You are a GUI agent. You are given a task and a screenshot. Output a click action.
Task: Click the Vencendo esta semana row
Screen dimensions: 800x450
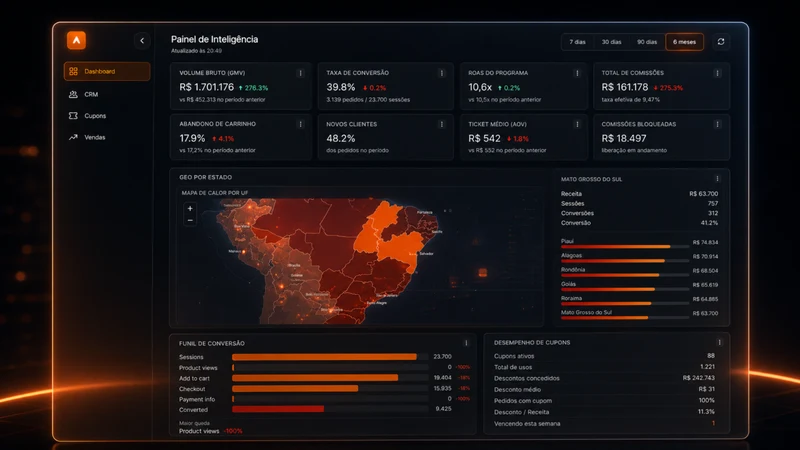(604, 423)
